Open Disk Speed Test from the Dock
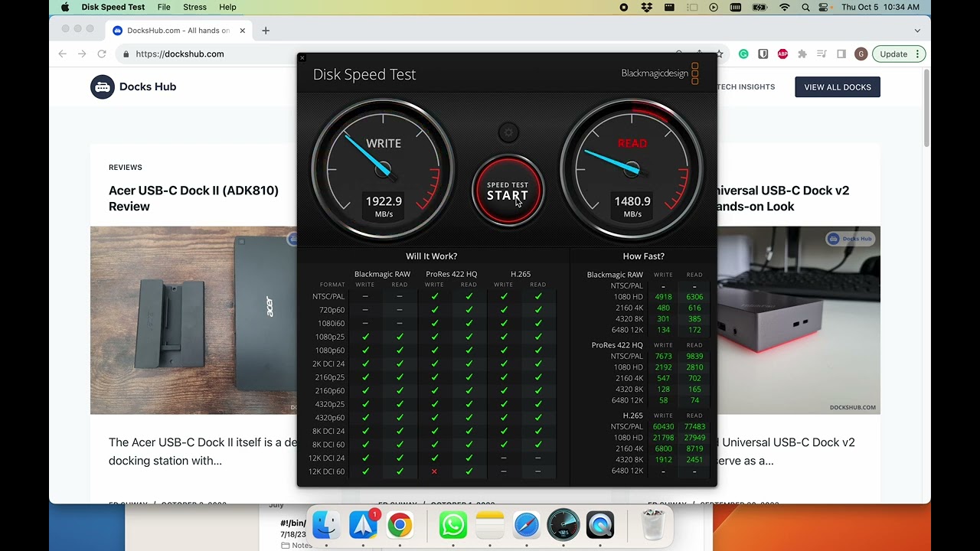This screenshot has width=980, height=551. [563, 526]
